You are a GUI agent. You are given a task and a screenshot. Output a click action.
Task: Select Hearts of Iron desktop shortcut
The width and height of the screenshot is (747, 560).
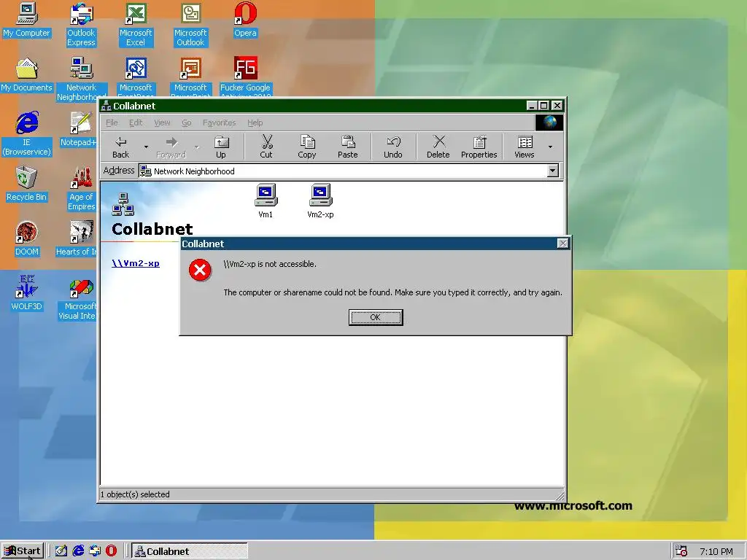coord(77,238)
